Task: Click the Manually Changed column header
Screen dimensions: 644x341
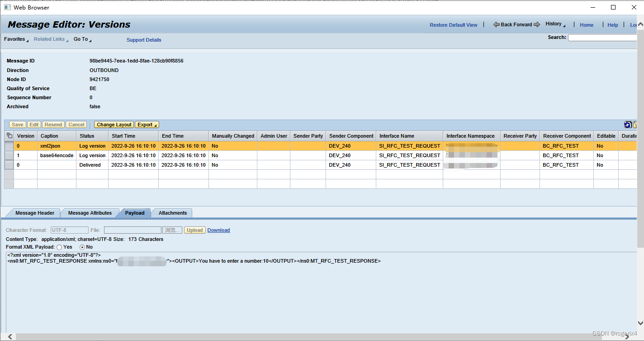Action: (233, 136)
